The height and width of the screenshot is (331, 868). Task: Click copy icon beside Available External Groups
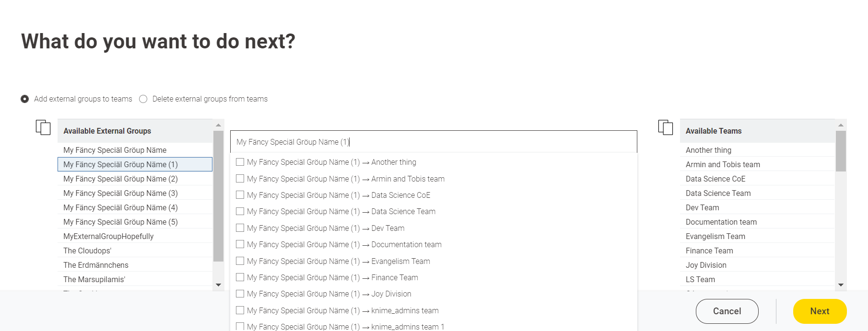(x=43, y=127)
